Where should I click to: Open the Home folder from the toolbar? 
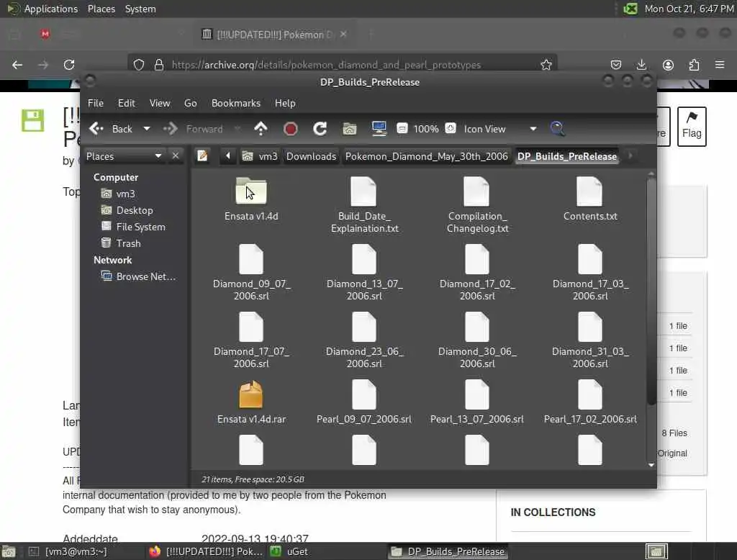[x=349, y=129]
